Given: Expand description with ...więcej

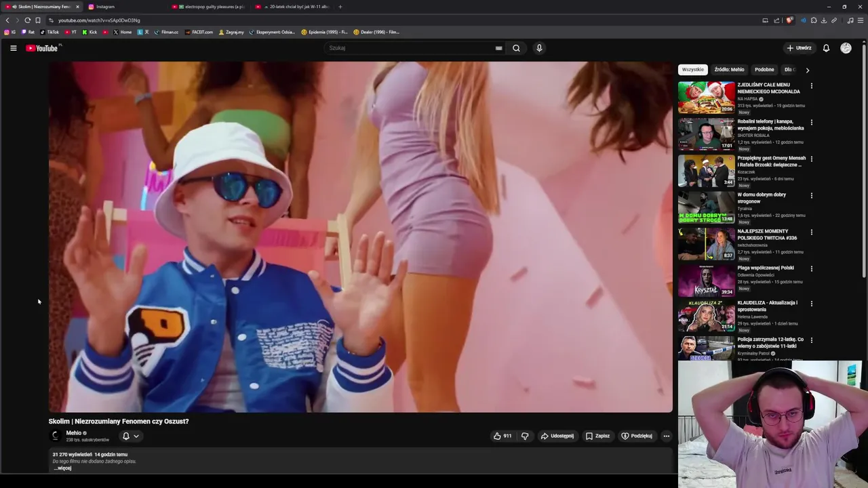Looking at the screenshot, I should tap(62, 468).
